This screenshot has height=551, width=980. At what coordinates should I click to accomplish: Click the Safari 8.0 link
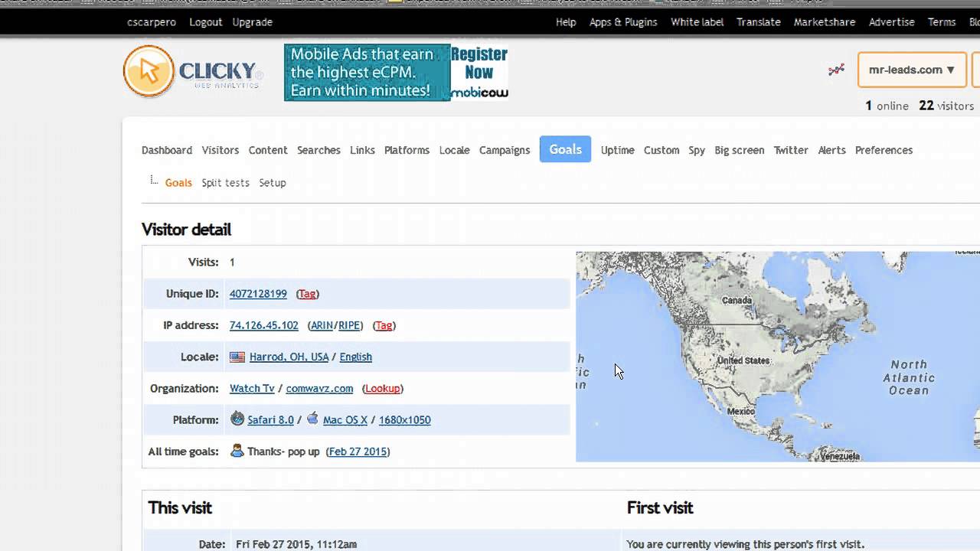[270, 419]
